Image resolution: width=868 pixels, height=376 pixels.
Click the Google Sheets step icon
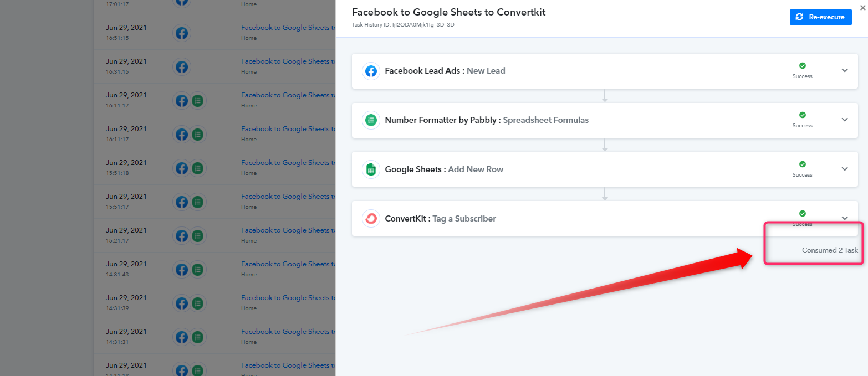point(371,169)
